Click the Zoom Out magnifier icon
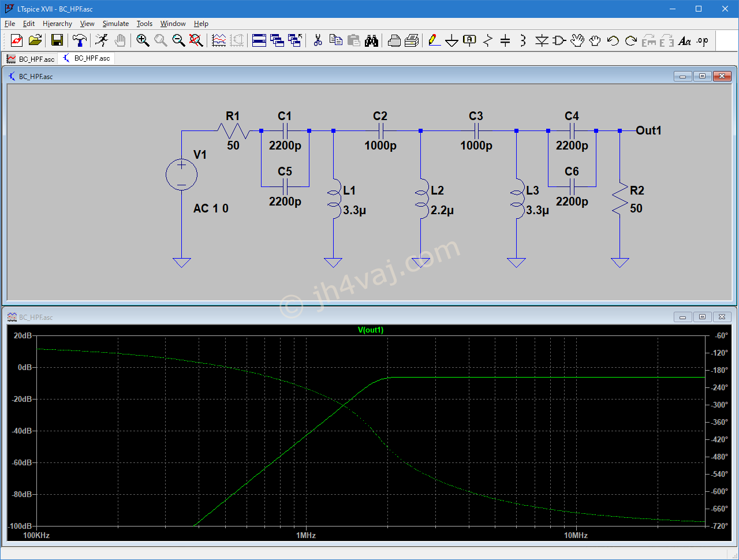The image size is (739, 560). 178,40
